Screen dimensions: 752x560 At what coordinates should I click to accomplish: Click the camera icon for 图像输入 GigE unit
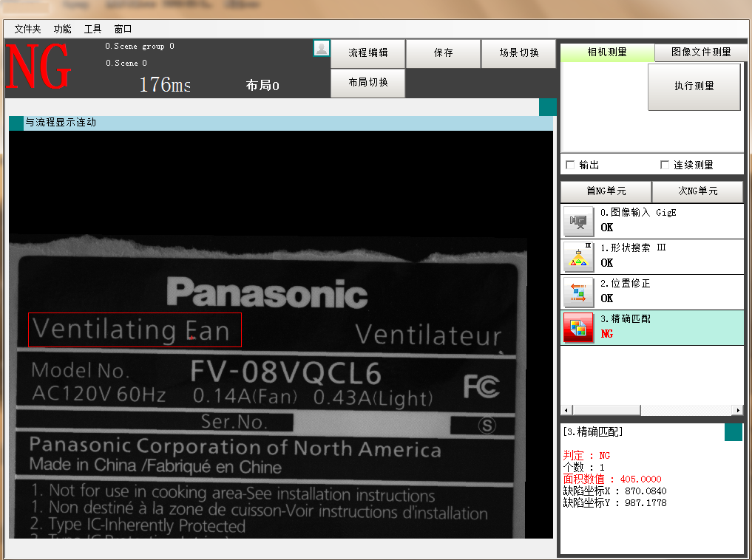pos(580,221)
